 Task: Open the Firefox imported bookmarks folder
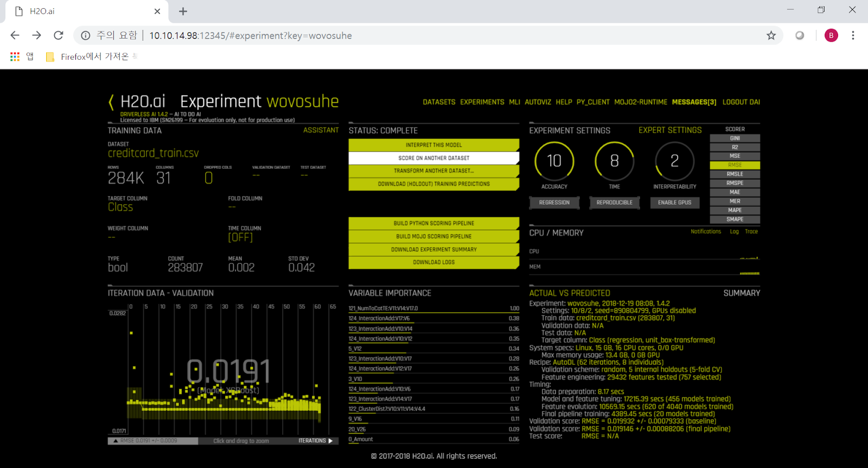[x=88, y=56]
